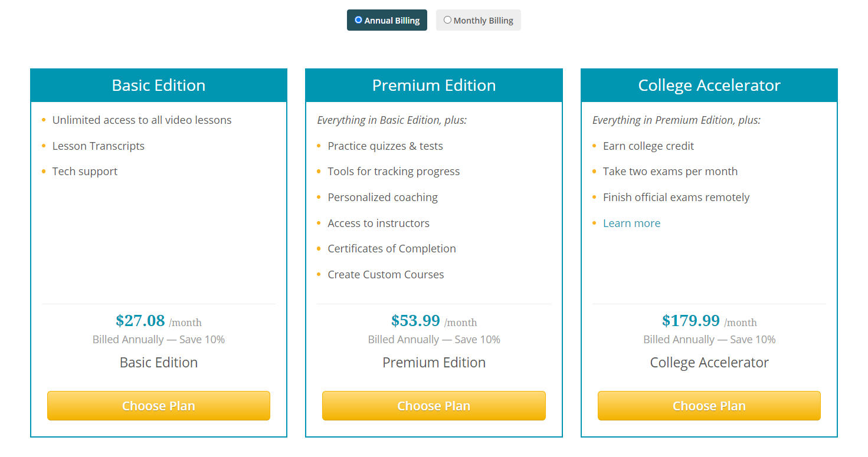Click Finish official exams remotely text

click(x=676, y=198)
